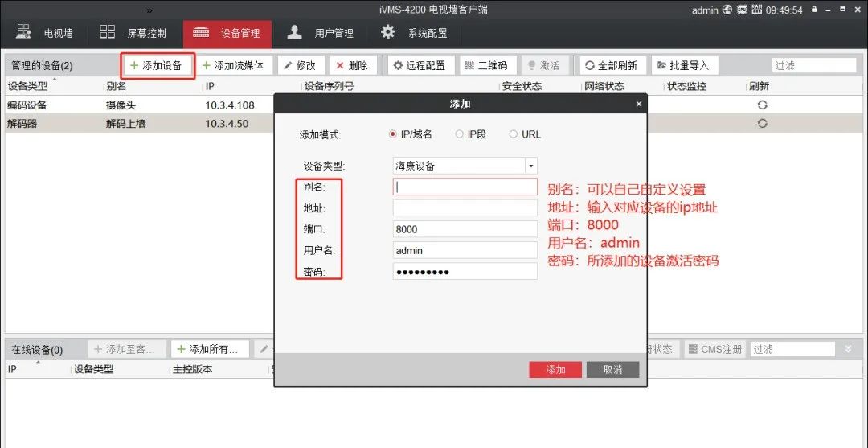This screenshot has height=448, width=868.
Task: Click the 添加设备 toolbar button
Action: pos(158,65)
